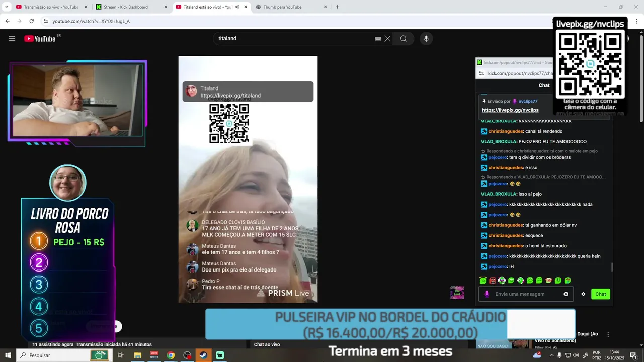Click the first green emote in the emote row
Viewport: 644px width, 362px height.
[483, 280]
